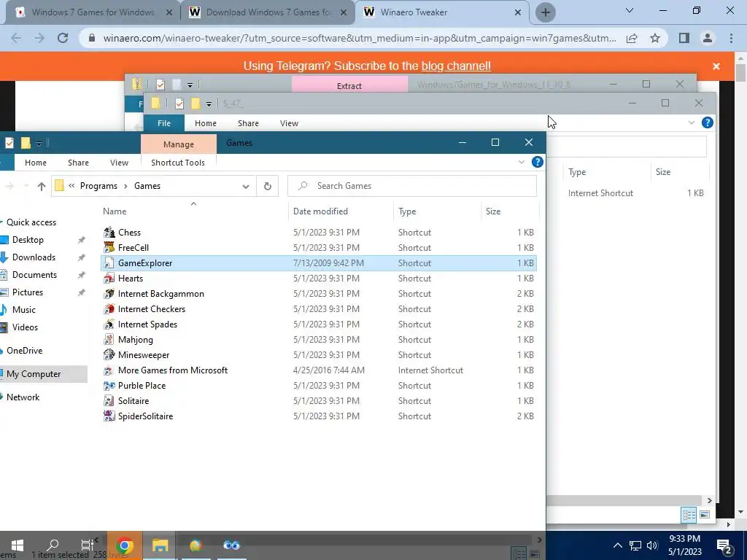The width and height of the screenshot is (747, 560).
Task: Bookmark this page with the star icon
Action: (x=655, y=38)
